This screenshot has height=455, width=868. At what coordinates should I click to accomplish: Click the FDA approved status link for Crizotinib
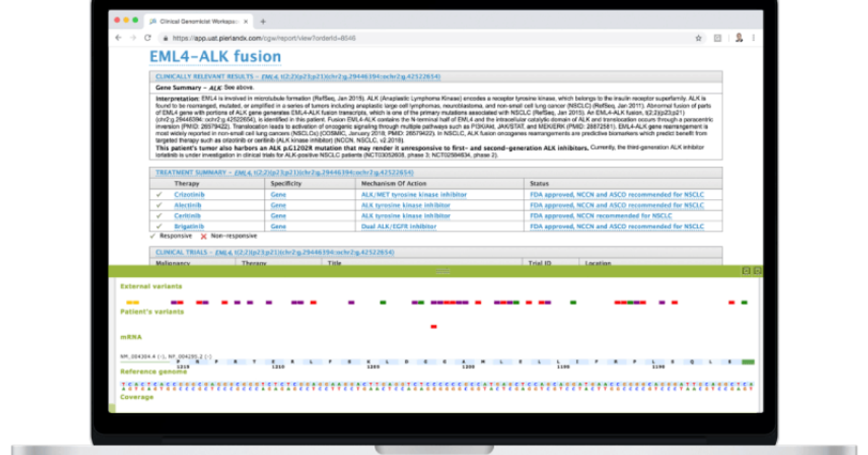pos(618,195)
